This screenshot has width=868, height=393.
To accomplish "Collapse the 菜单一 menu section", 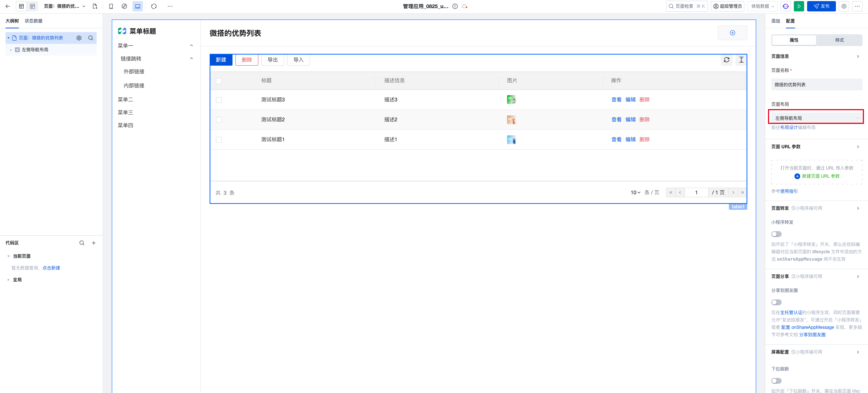I will click(191, 46).
